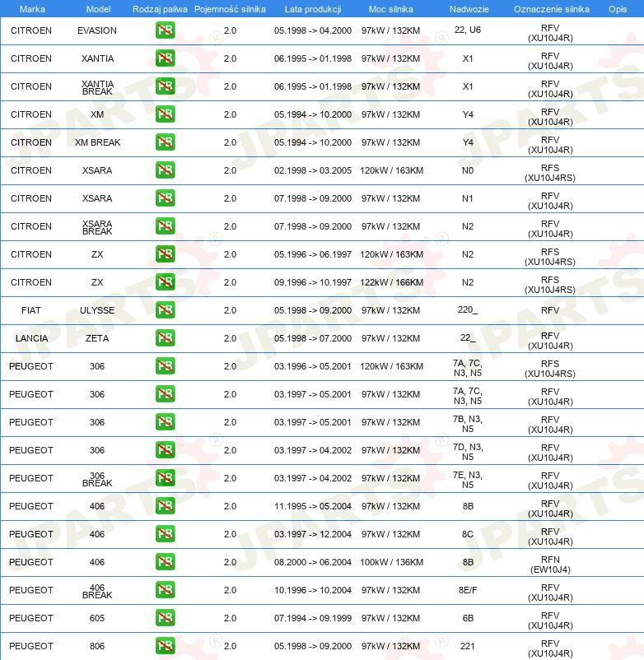644x660 pixels.
Task: Click the XANTIA BREAK model name
Action: point(97,87)
